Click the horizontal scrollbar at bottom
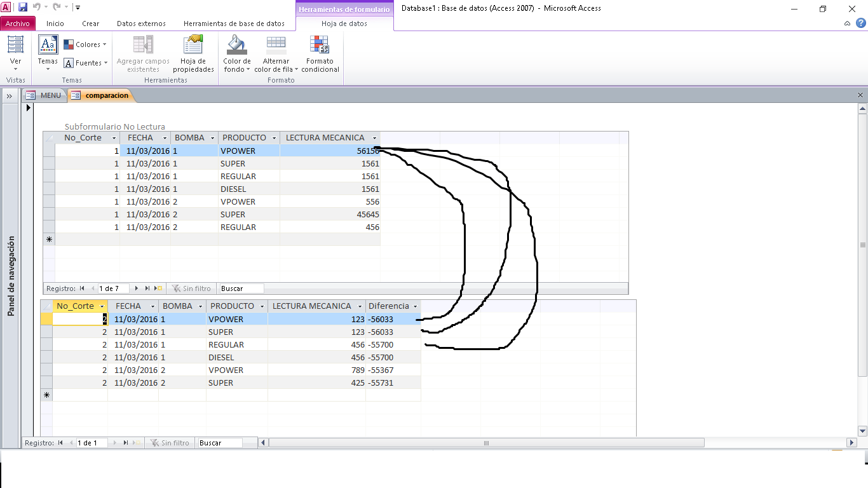868x488 pixels. coord(485,443)
